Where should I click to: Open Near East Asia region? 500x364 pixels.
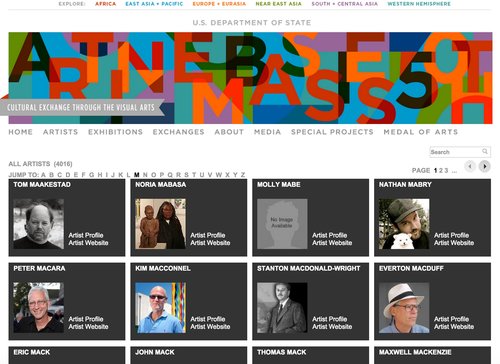coord(278,4)
